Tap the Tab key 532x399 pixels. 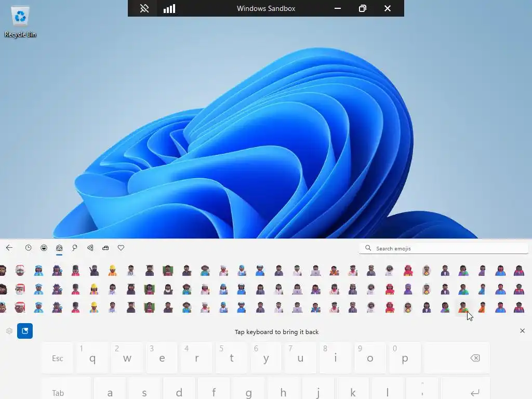click(66, 389)
